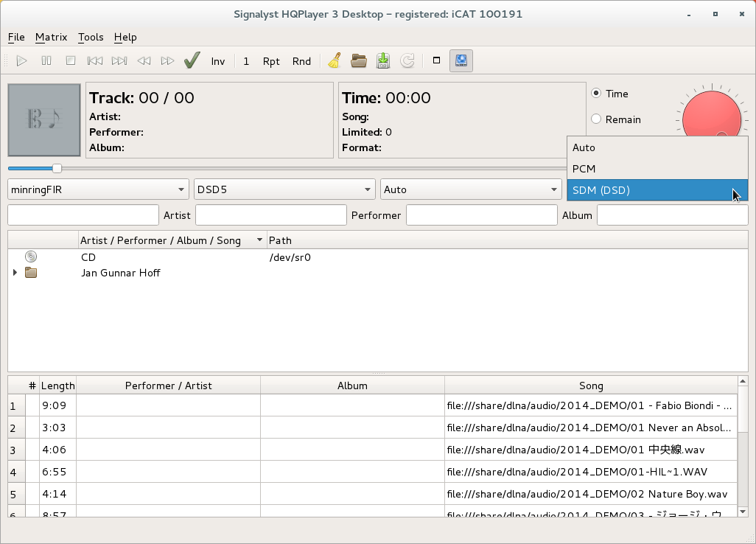This screenshot has width=756, height=544.
Task: Pause playback in the toolbar
Action: click(46, 60)
